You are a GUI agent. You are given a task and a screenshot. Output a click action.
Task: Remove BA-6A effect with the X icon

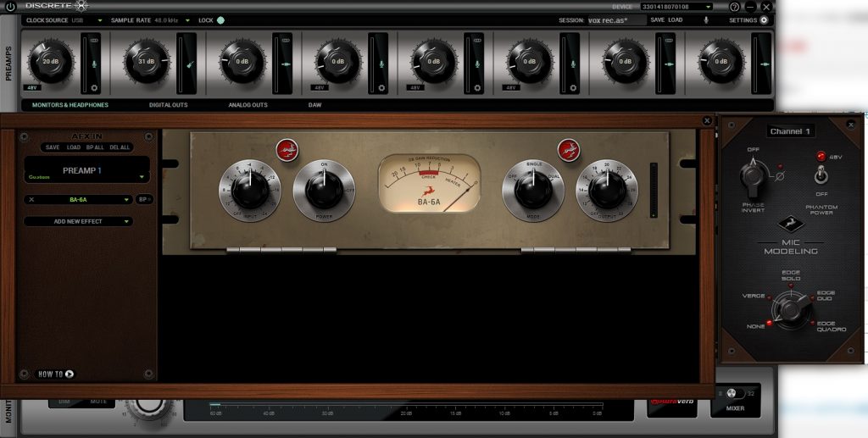(x=31, y=200)
